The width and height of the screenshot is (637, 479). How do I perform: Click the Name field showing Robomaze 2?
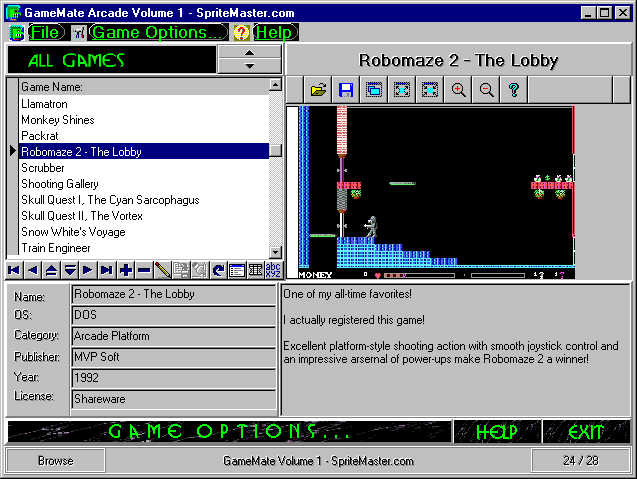tap(173, 294)
